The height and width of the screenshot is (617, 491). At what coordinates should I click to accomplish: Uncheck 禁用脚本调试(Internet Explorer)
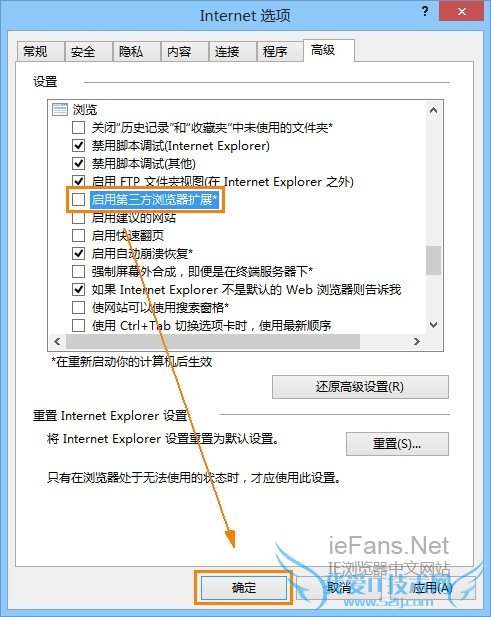(x=78, y=146)
